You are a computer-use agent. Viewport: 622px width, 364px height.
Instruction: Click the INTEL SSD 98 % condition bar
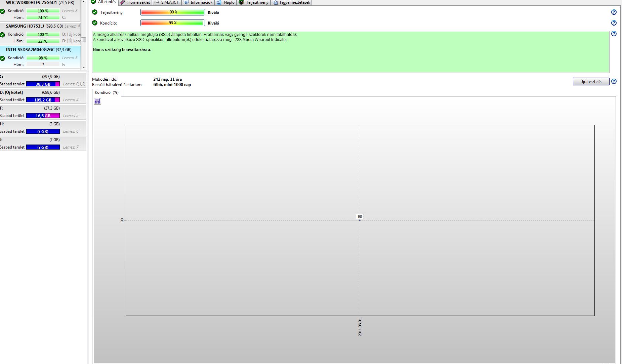(x=43, y=58)
